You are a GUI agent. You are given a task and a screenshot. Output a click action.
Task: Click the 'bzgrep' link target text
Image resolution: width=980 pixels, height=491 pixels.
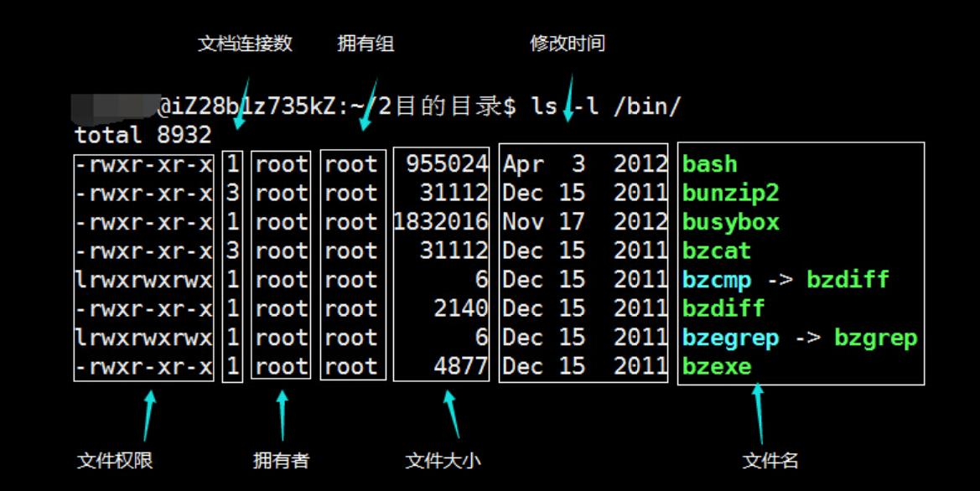pos(876,338)
